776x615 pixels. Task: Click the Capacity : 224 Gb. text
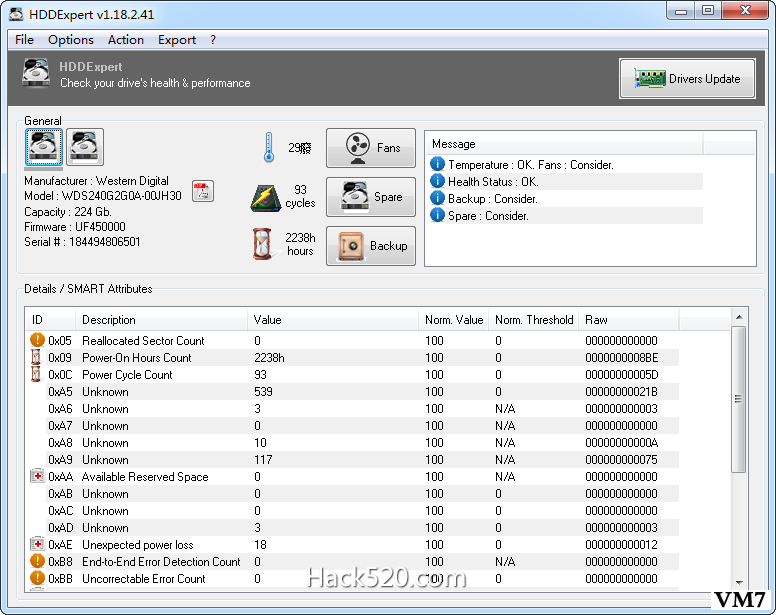(x=68, y=212)
